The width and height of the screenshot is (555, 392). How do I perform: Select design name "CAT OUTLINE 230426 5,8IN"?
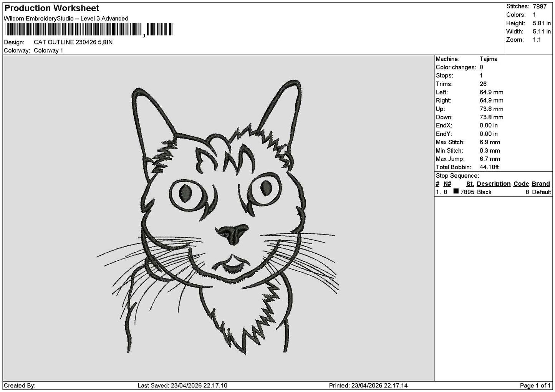click(73, 42)
